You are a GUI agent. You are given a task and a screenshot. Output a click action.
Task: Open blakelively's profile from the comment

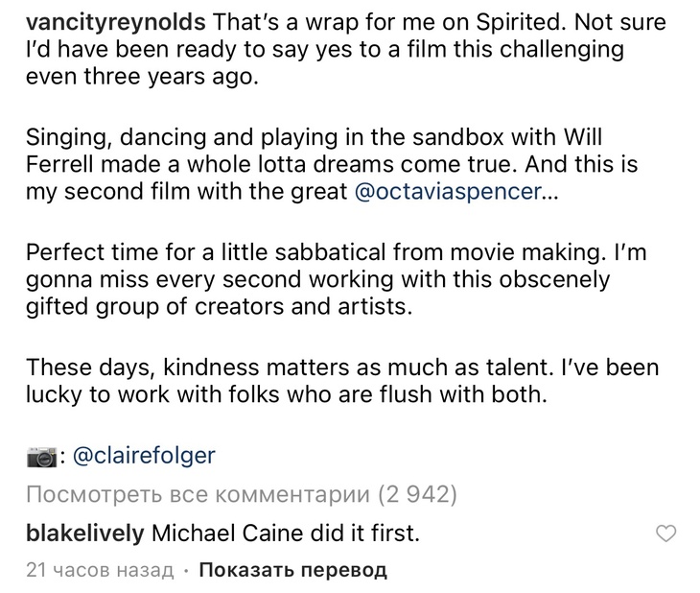tap(85, 533)
